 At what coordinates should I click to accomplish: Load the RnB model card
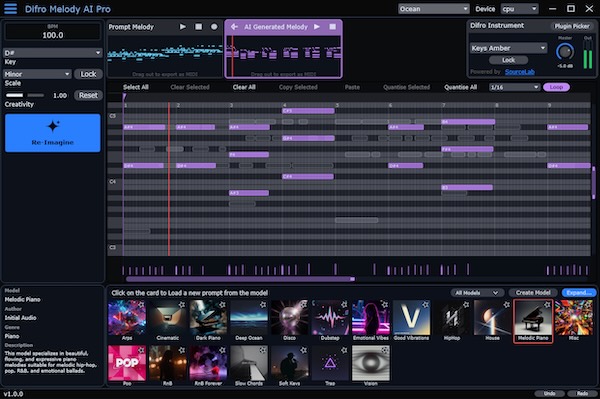pos(168,365)
